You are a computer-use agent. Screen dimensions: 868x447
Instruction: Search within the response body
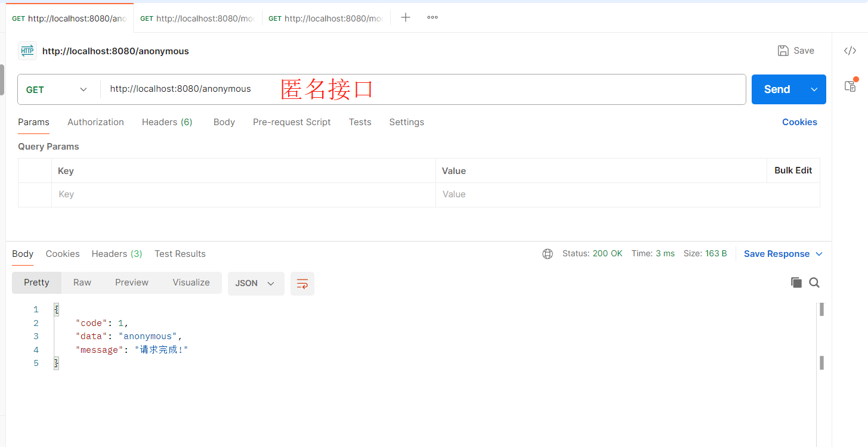[x=814, y=283]
